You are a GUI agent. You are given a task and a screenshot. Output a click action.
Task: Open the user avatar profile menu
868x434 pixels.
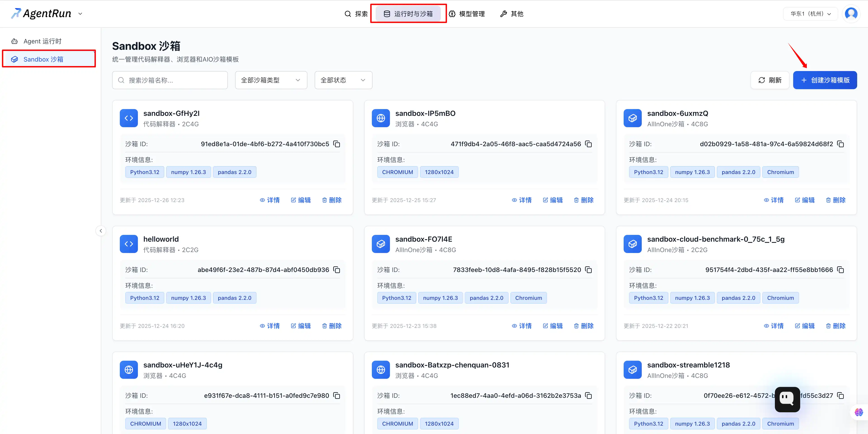[851, 14]
